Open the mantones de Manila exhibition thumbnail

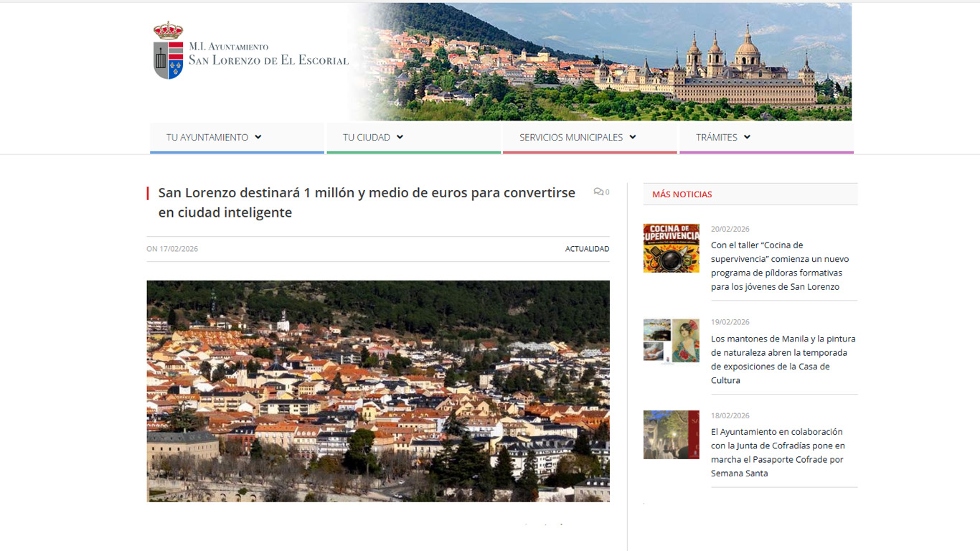coord(671,342)
